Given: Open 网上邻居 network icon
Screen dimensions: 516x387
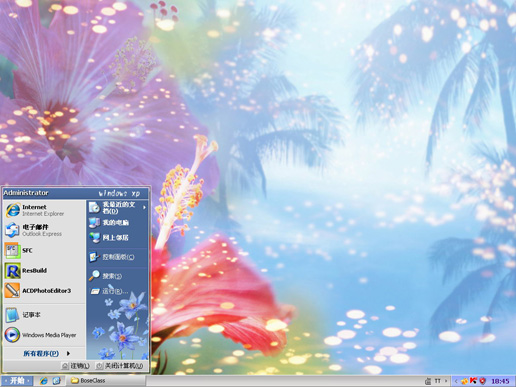Looking at the screenshot, I should (x=94, y=237).
